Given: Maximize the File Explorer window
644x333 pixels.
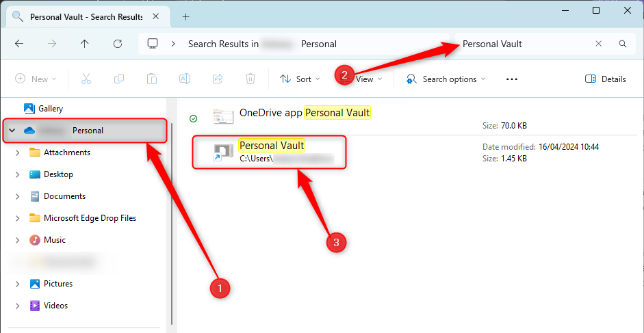Looking at the screenshot, I should pos(596,11).
